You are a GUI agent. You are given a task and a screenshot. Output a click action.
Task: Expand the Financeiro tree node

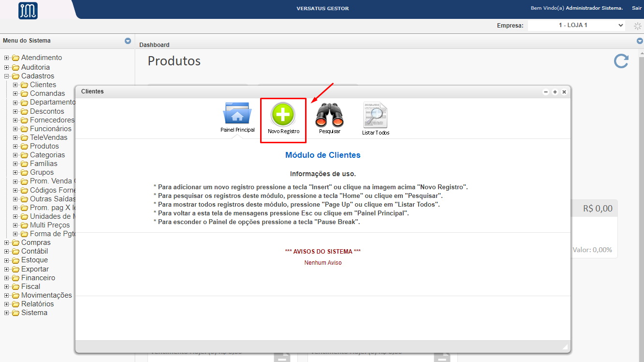(x=7, y=278)
